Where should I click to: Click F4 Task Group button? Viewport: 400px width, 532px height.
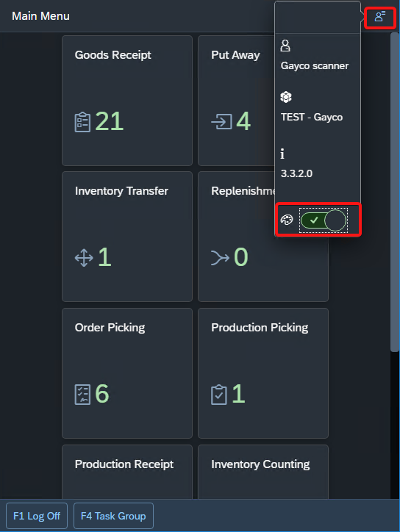[113, 516]
